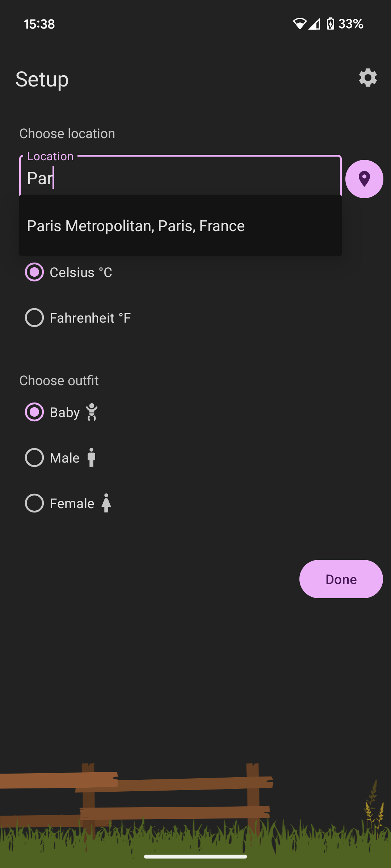Tap the battery status icon

pos(330,24)
